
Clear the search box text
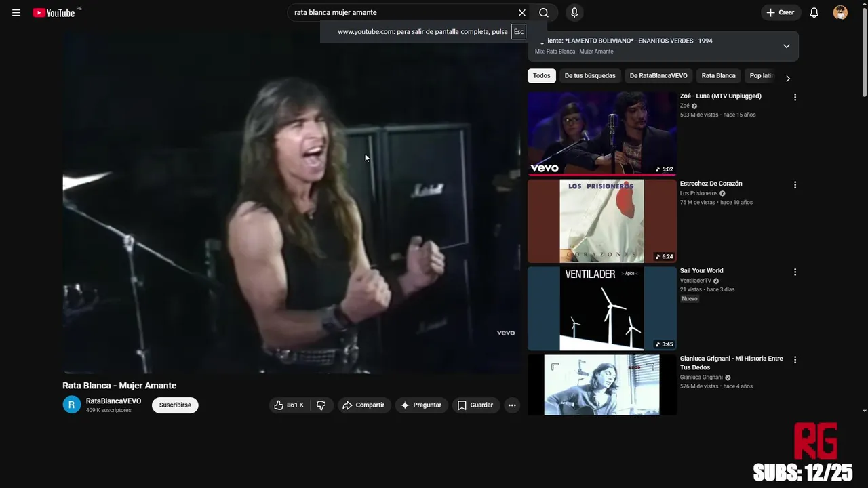[522, 13]
